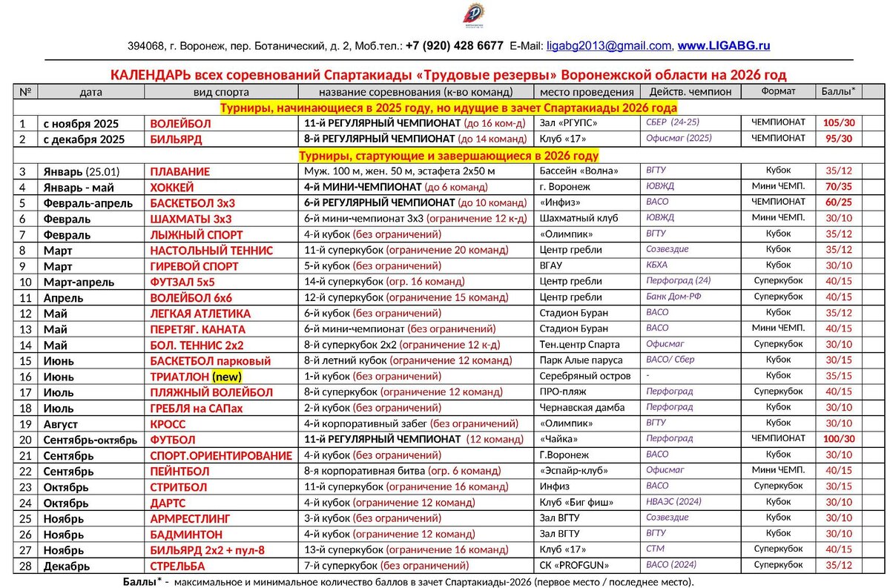Click venue Зал «РГУПС»

click(x=568, y=124)
